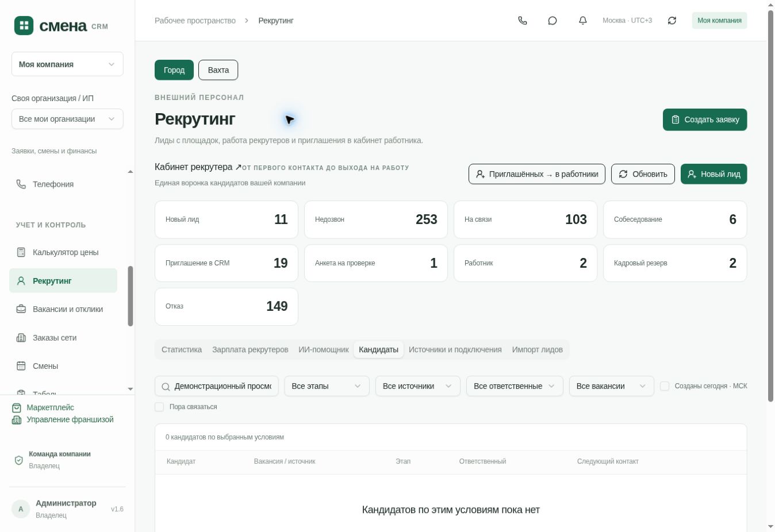Image resolution: width=775 pixels, height=532 pixels.
Task: Click Рабочее пространство breadcrumb
Action: tap(195, 21)
